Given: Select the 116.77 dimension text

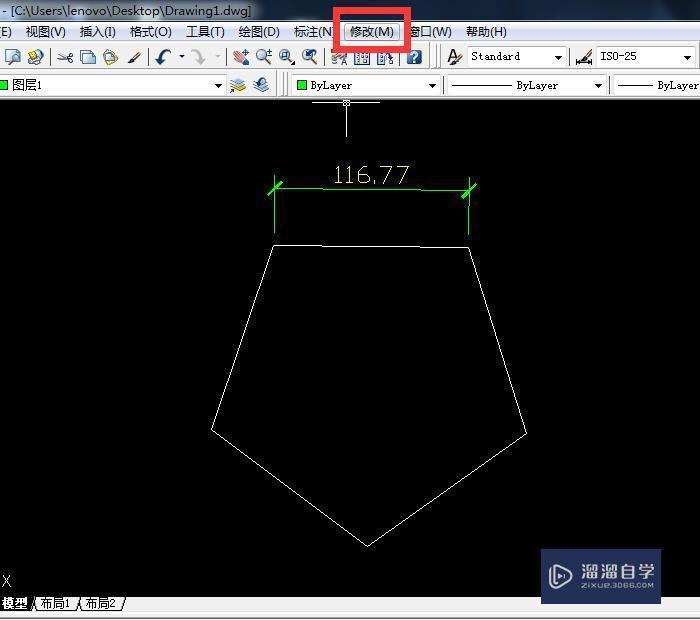Looking at the screenshot, I should click(371, 175).
